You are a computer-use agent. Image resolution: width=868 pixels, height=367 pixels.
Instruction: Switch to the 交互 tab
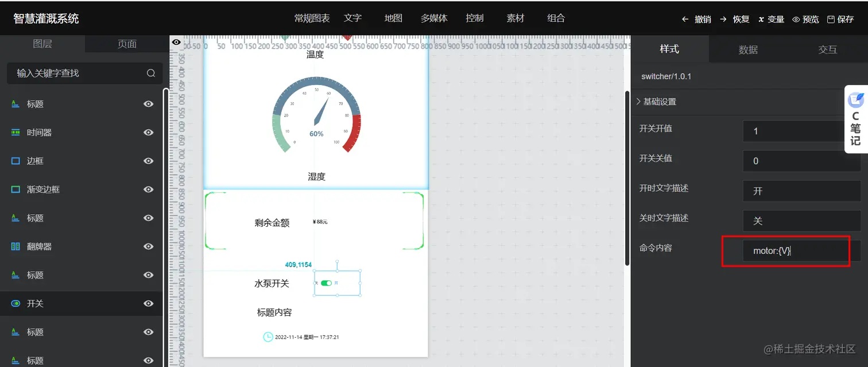click(x=827, y=49)
